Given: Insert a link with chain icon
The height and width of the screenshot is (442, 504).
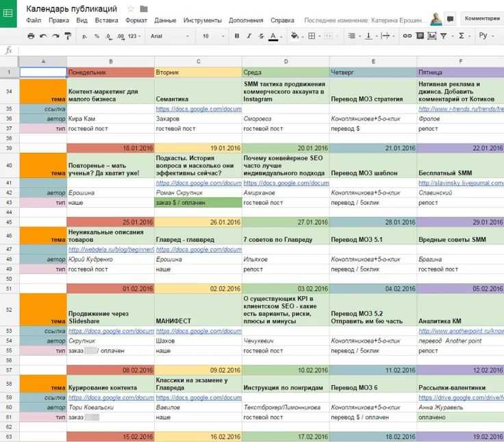Looking at the screenshot, I should [407, 36].
